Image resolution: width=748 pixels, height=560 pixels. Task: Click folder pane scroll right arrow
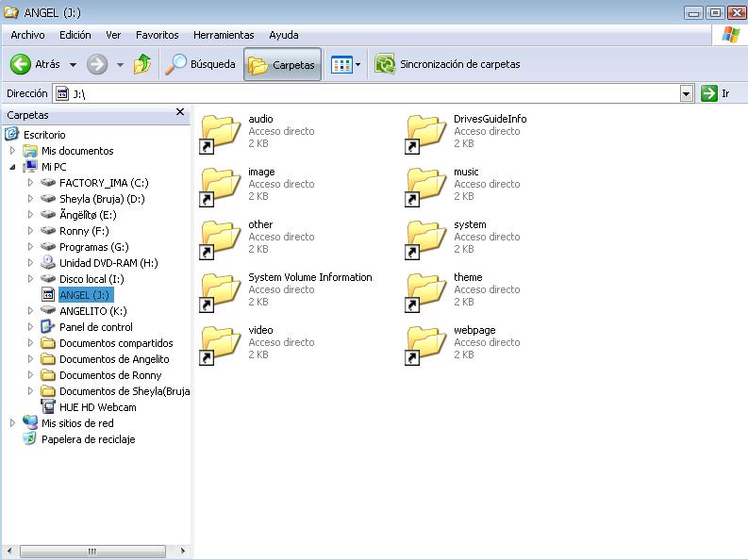pyautogui.click(x=182, y=552)
